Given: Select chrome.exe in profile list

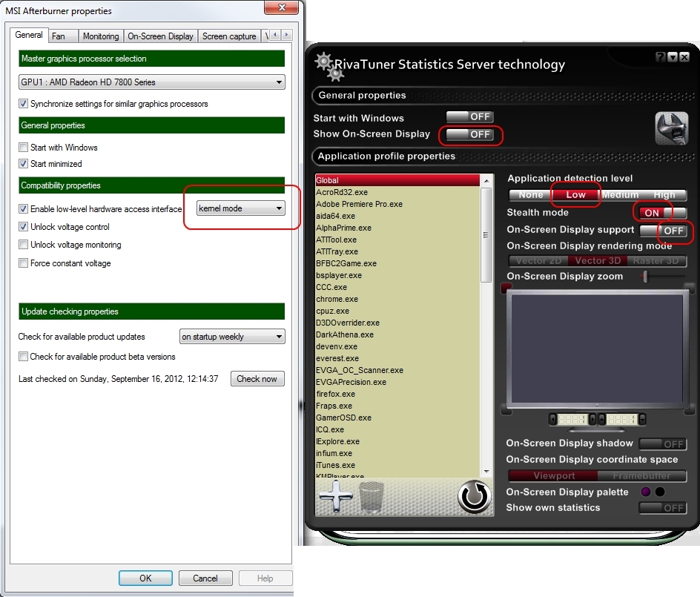Looking at the screenshot, I should click(397, 299).
